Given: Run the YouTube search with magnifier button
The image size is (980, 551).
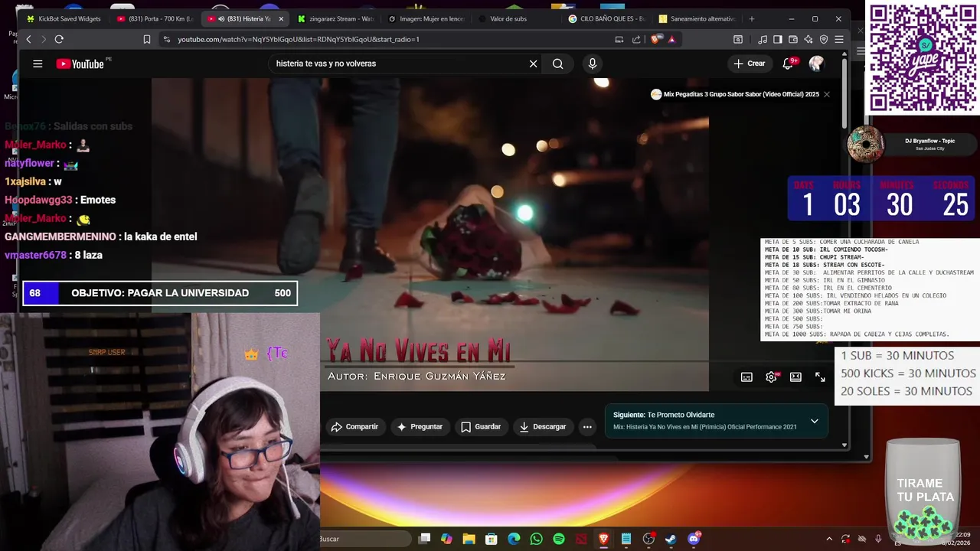Looking at the screenshot, I should [x=557, y=64].
